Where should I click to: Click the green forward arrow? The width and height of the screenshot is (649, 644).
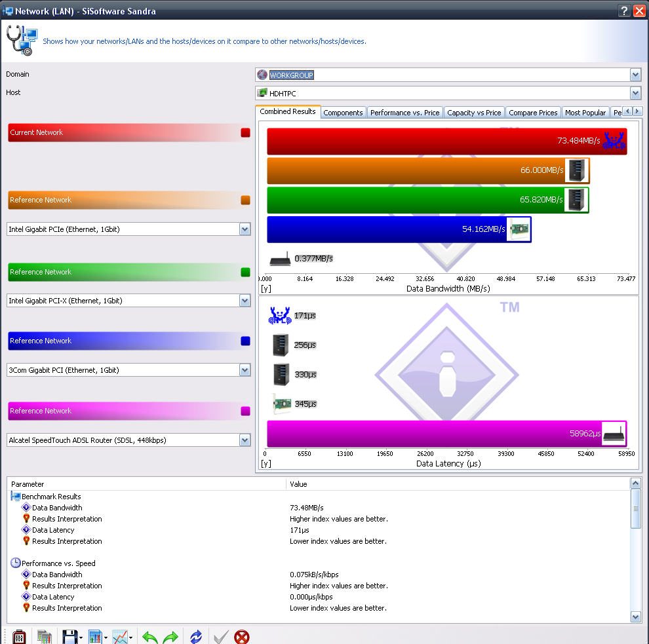click(170, 637)
